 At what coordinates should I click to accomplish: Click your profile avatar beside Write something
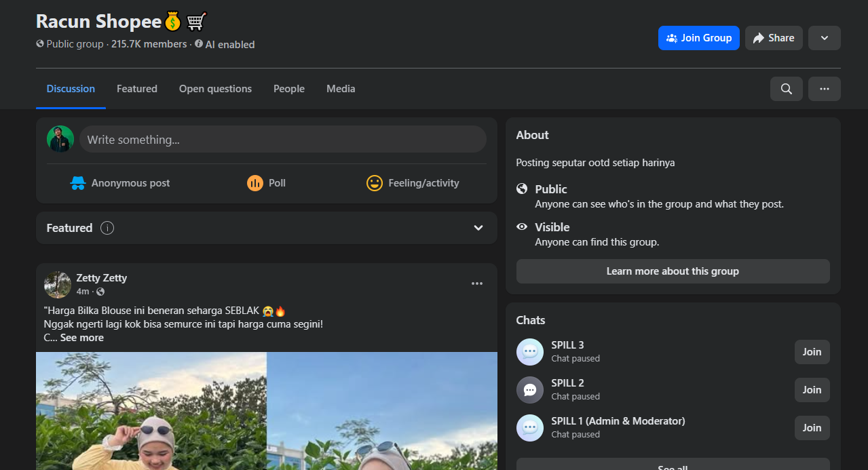click(60, 139)
